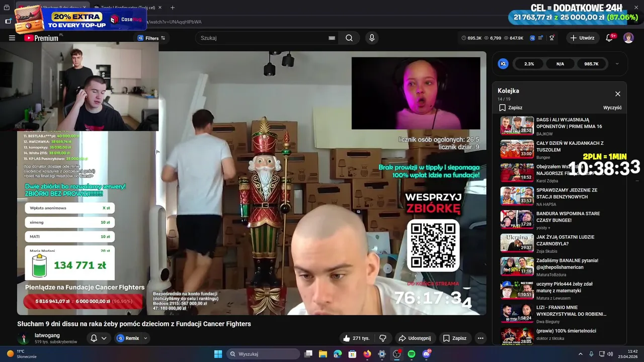
Task: Show hidden system tray icons chevron
Action: 580,354
